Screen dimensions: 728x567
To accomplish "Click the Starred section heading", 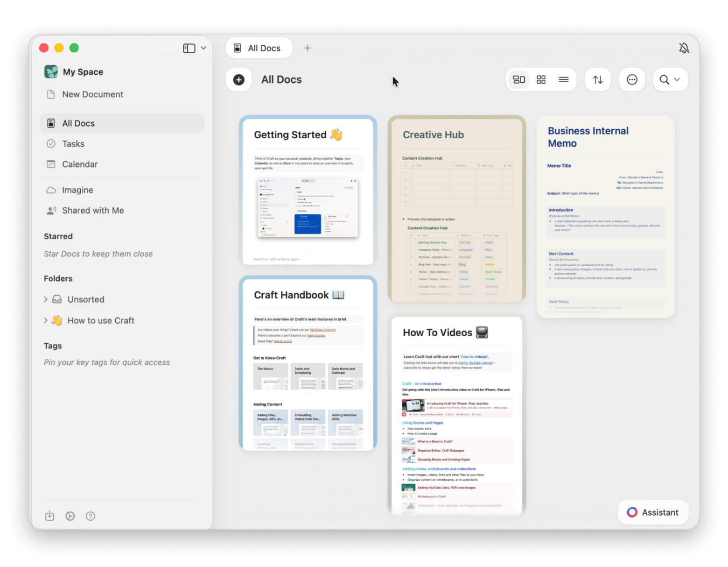I will 58,236.
